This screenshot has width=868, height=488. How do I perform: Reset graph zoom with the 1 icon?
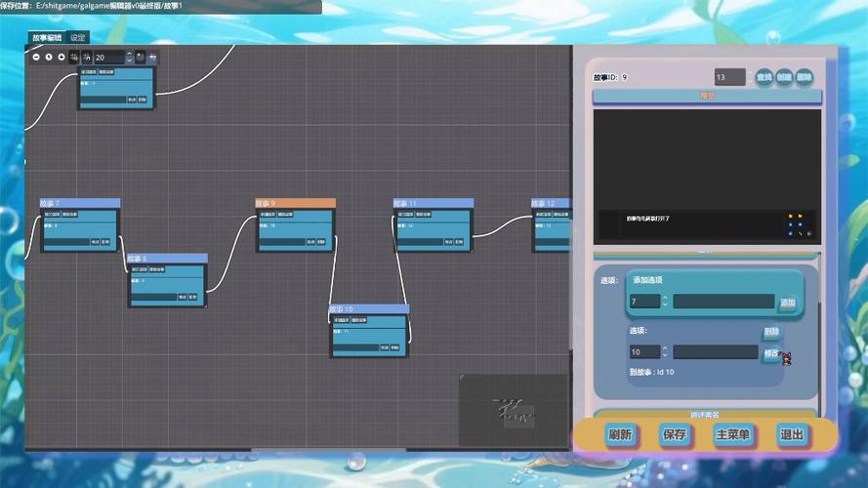[49, 57]
